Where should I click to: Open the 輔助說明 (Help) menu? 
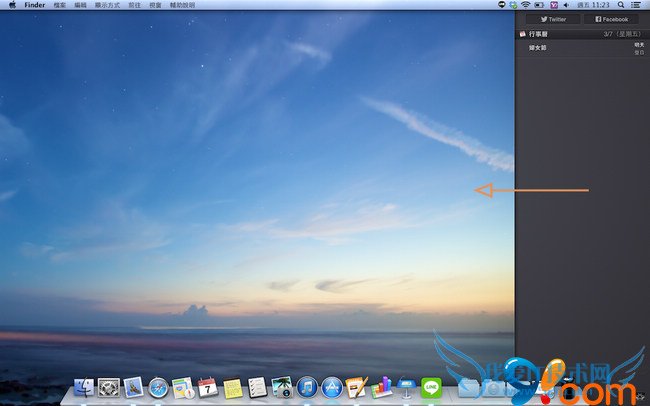(x=181, y=5)
